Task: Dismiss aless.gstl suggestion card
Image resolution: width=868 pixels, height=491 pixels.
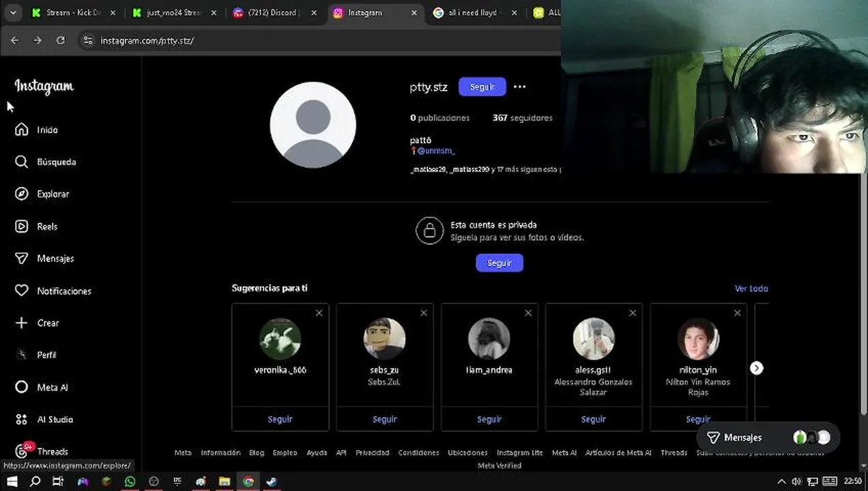Action: (633, 313)
